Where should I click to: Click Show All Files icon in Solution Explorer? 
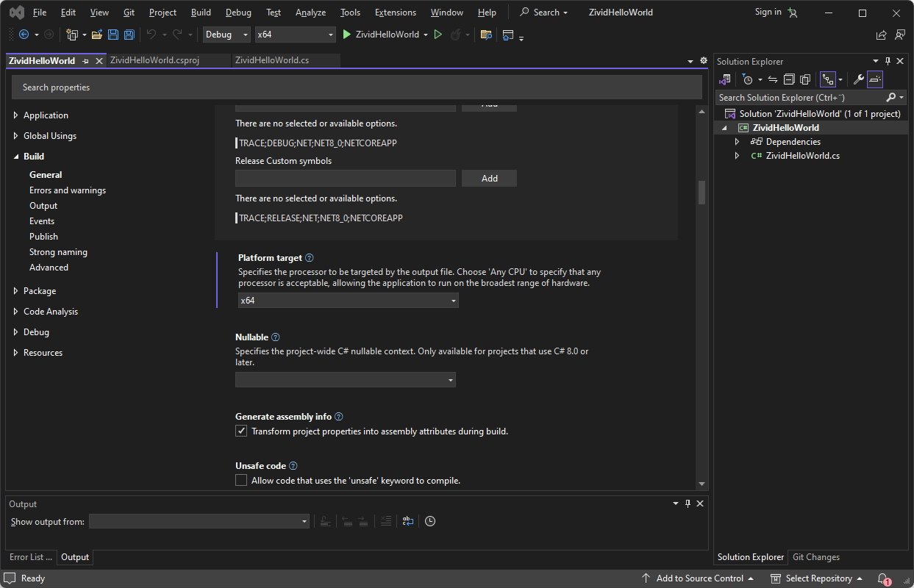pyautogui.click(x=805, y=79)
